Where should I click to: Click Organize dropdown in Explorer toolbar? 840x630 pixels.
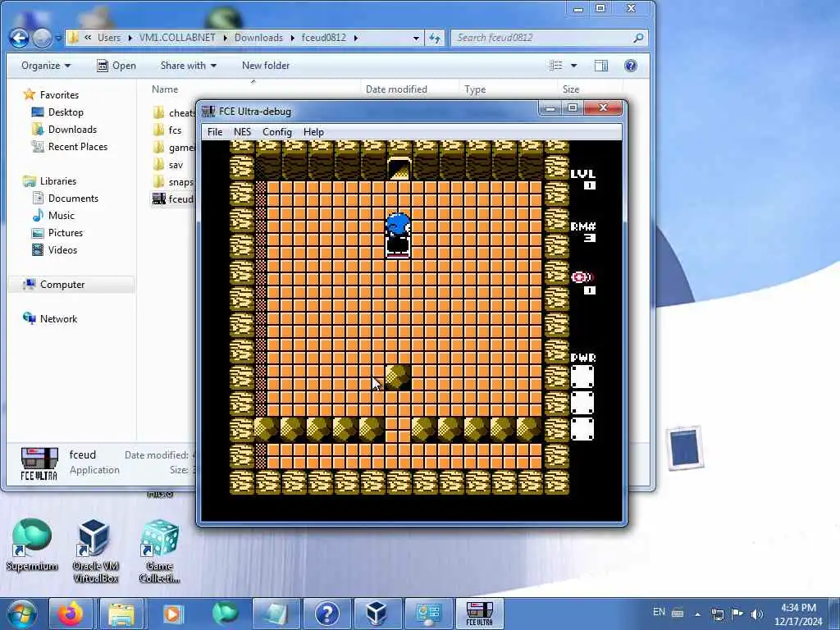tap(46, 66)
